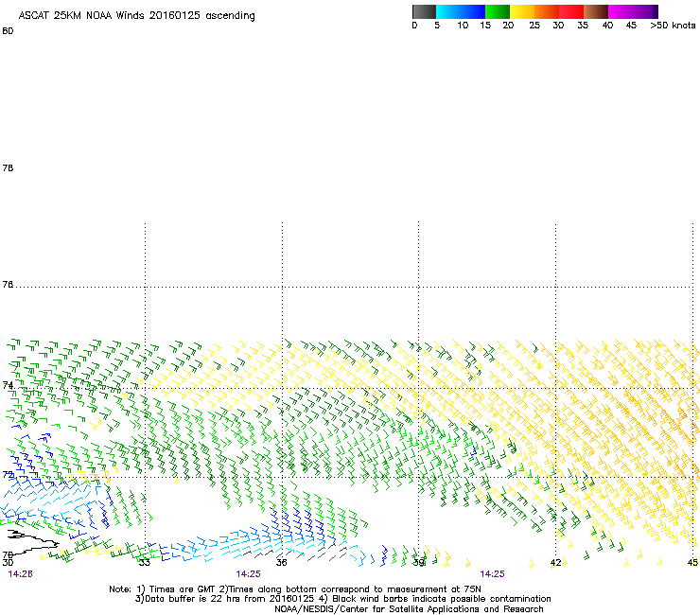The height and width of the screenshot is (615, 700).
Task: Pick the green 15-20 knots legend segment
Action: [498, 11]
